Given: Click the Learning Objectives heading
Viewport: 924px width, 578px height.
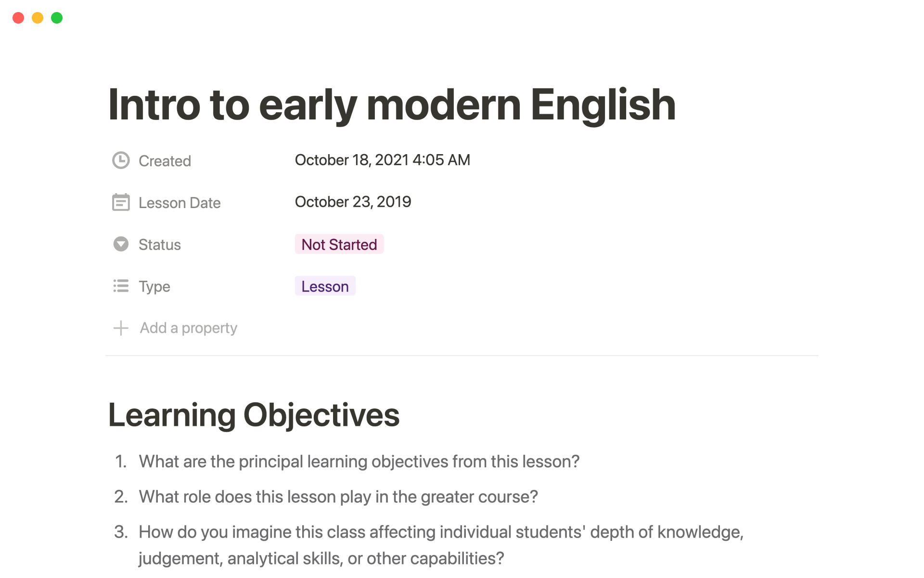Looking at the screenshot, I should click(254, 415).
